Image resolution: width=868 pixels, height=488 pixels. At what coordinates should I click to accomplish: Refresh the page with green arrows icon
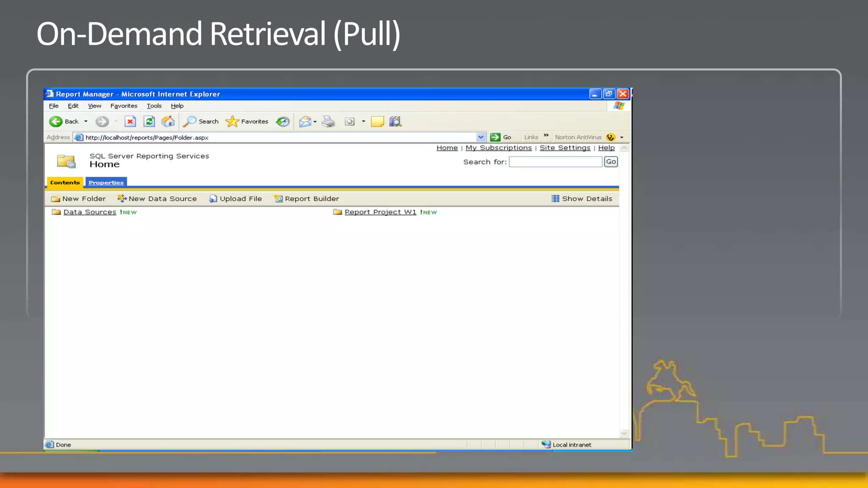(149, 122)
